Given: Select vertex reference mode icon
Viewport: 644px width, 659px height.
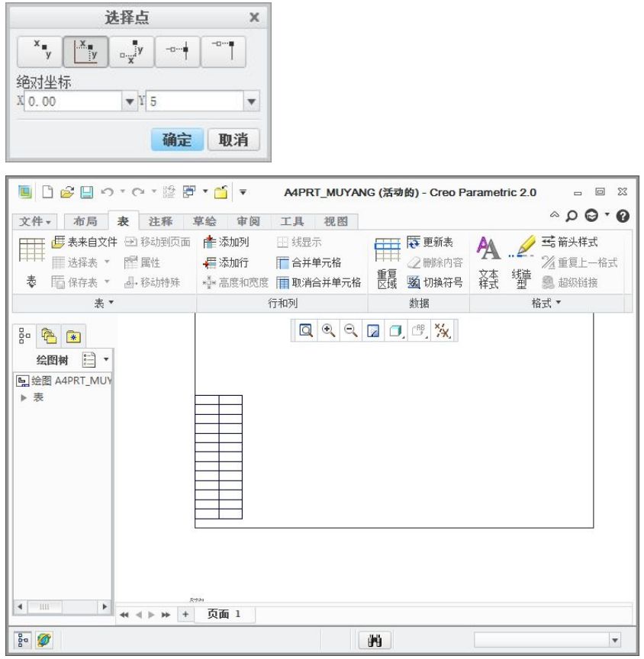Looking at the screenshot, I should click(x=224, y=52).
